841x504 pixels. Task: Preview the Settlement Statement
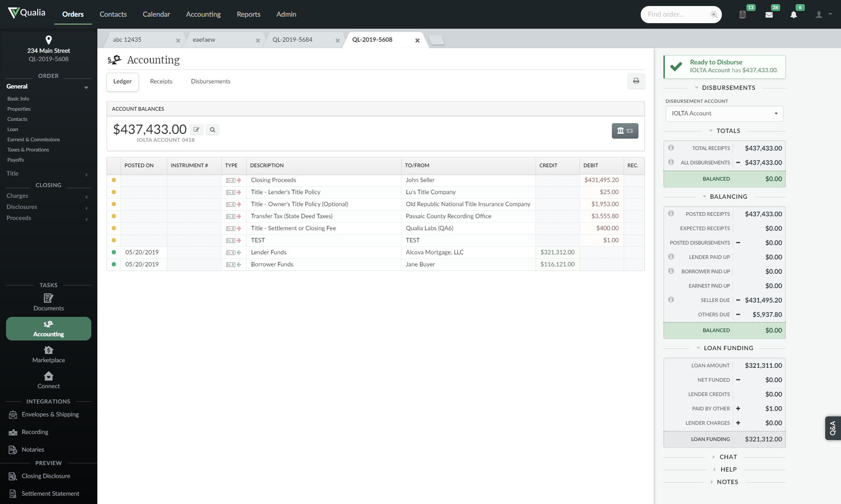coord(44,494)
